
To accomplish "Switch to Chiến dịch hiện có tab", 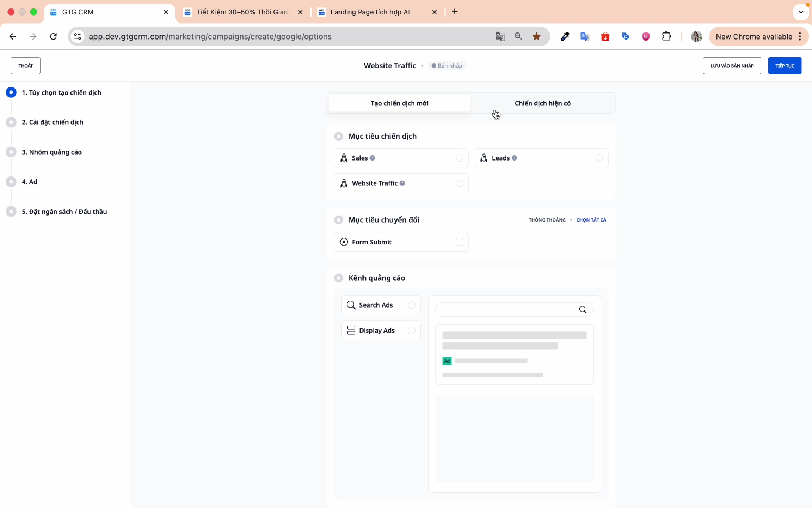I will tap(542, 103).
